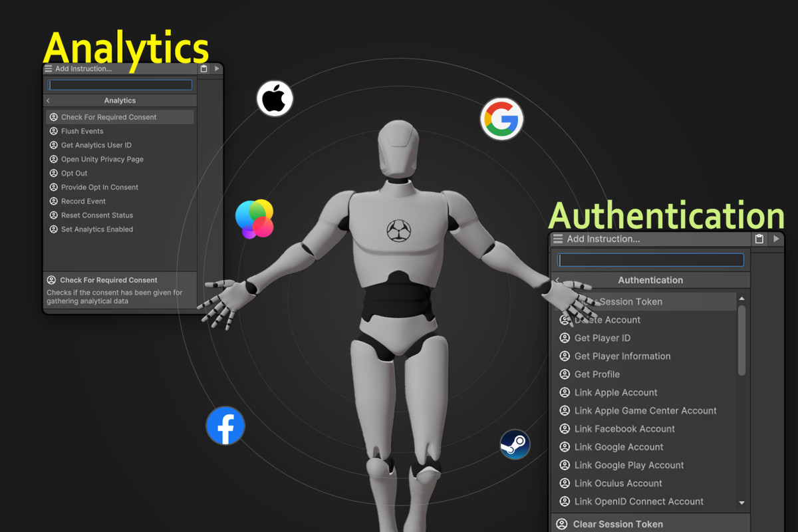Click the Add Instruction title in Authentication panel
Viewport: 798px width, 532px height.
(x=603, y=239)
